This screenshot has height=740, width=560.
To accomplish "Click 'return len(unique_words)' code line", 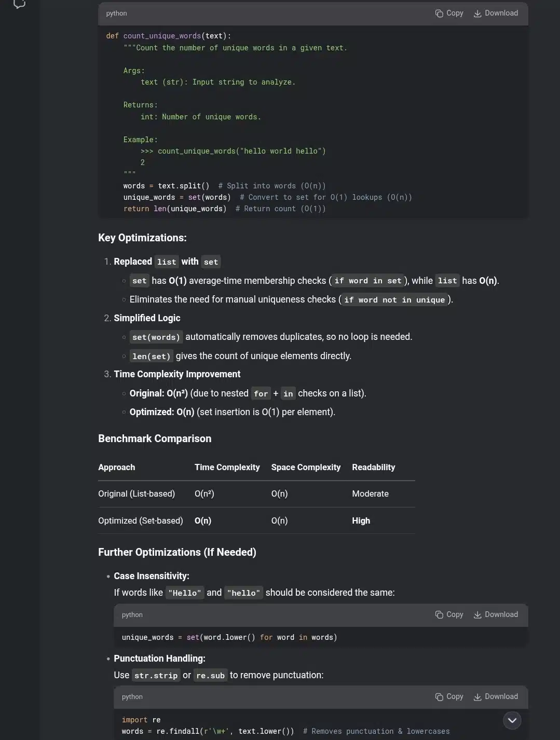I will click(x=175, y=209).
